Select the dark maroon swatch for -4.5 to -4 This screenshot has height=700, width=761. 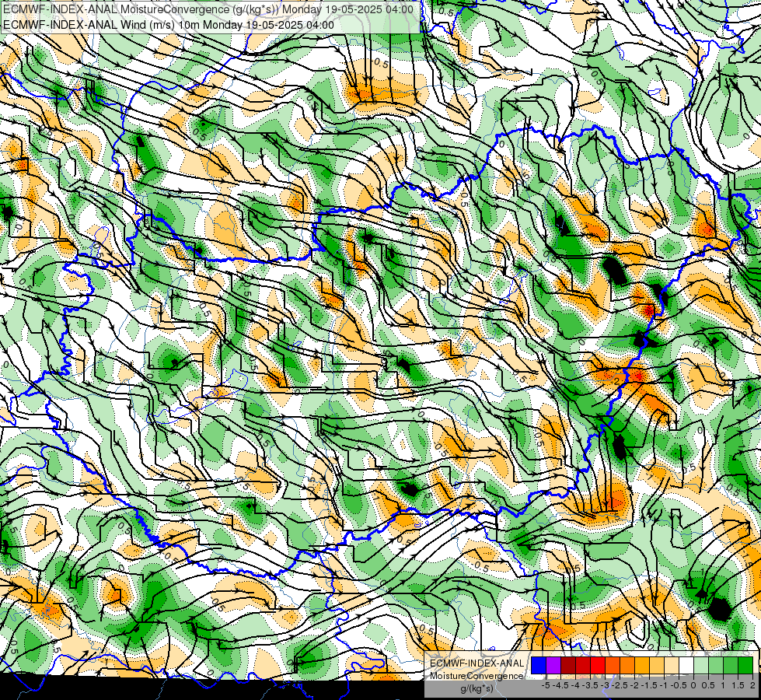[568, 666]
